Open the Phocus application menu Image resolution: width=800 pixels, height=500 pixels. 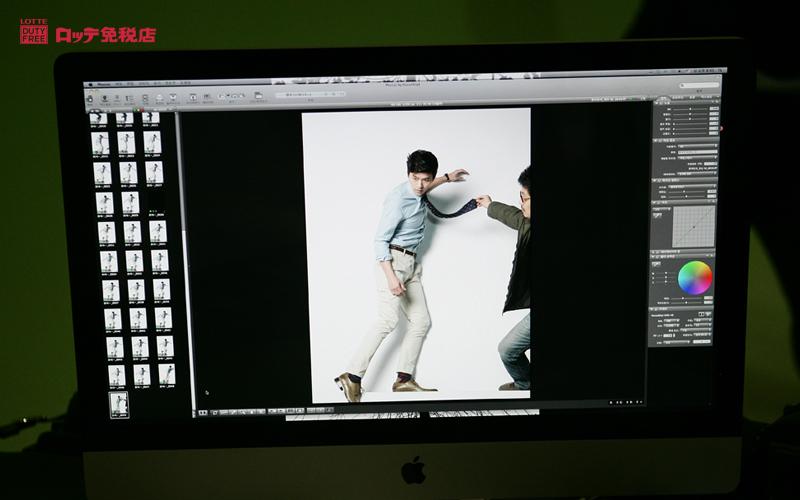click(103, 84)
